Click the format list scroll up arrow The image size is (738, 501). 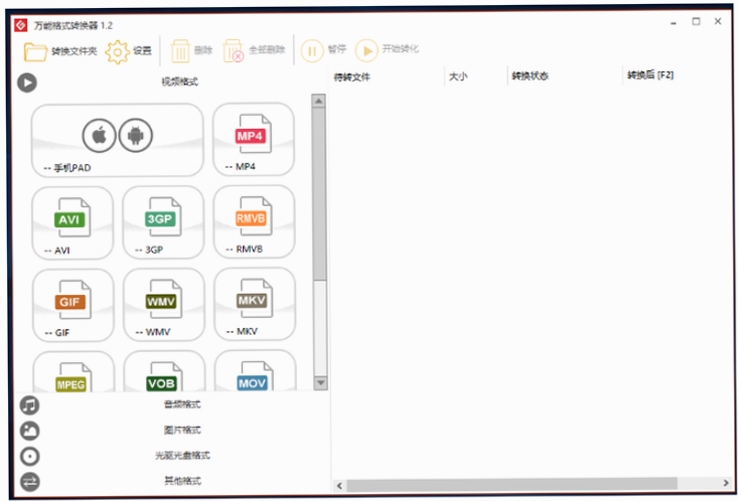[319, 101]
